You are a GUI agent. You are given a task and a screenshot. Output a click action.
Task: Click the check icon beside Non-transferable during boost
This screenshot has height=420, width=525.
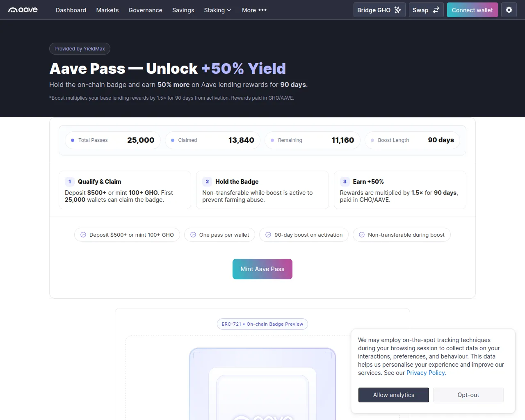click(x=362, y=235)
